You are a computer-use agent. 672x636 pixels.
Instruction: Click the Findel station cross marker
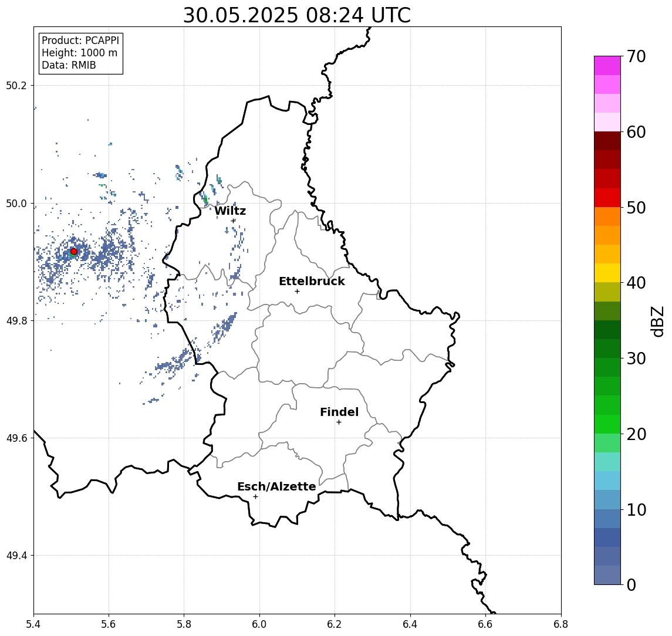point(339,422)
